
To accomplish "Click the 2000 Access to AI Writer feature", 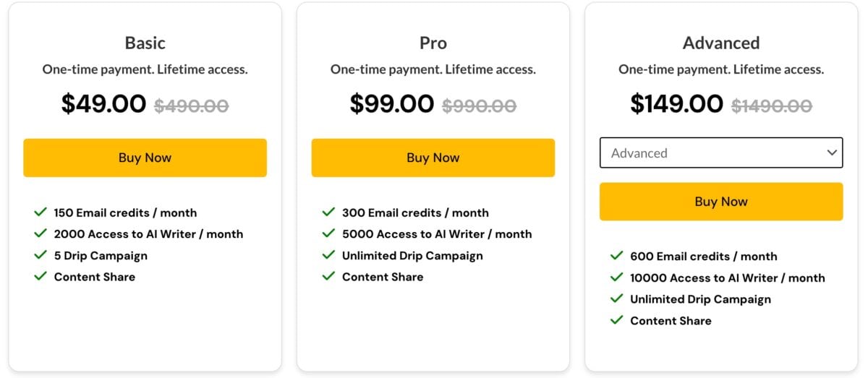I will 148,234.
